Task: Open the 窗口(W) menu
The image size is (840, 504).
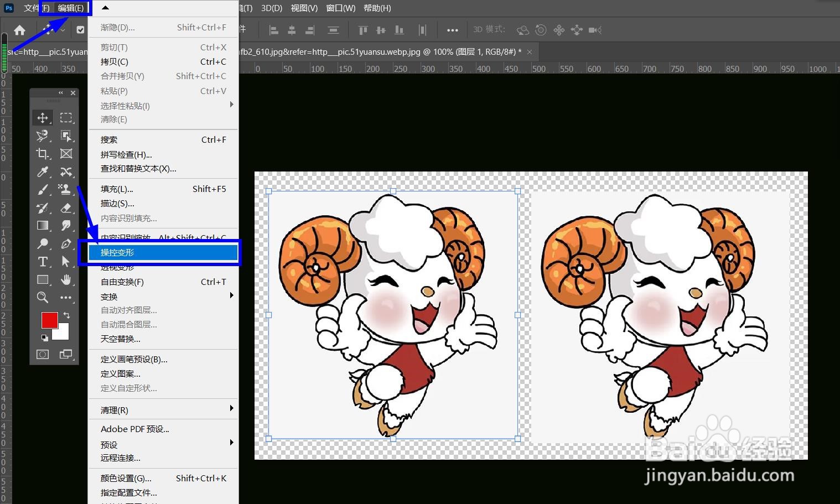Action: point(341,8)
